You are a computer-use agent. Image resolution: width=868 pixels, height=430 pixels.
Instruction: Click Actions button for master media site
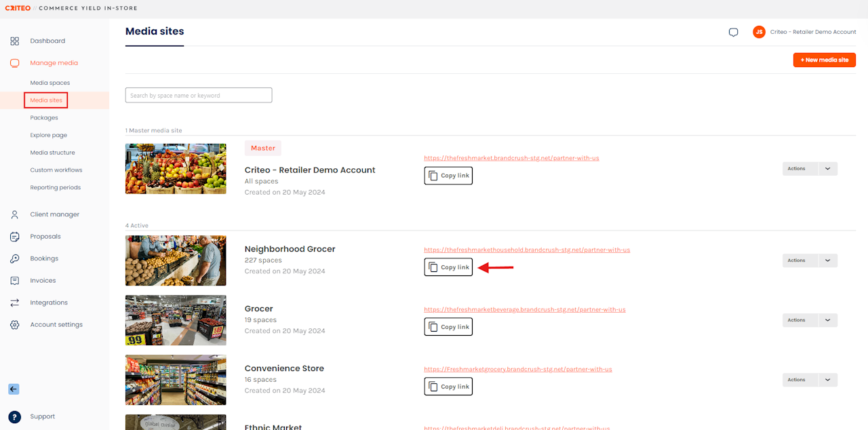tap(800, 169)
